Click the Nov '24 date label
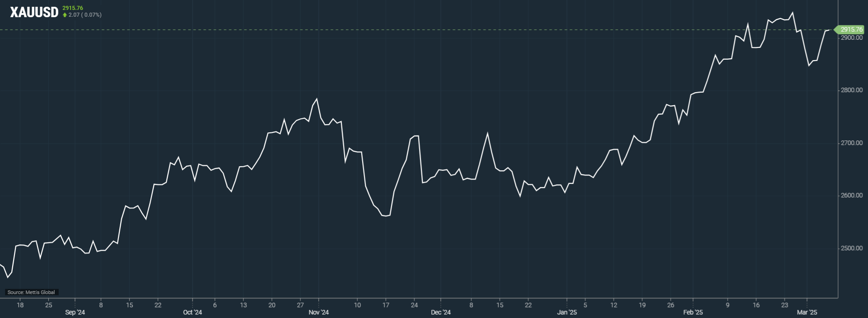The width and height of the screenshot is (868, 318). 319,312
